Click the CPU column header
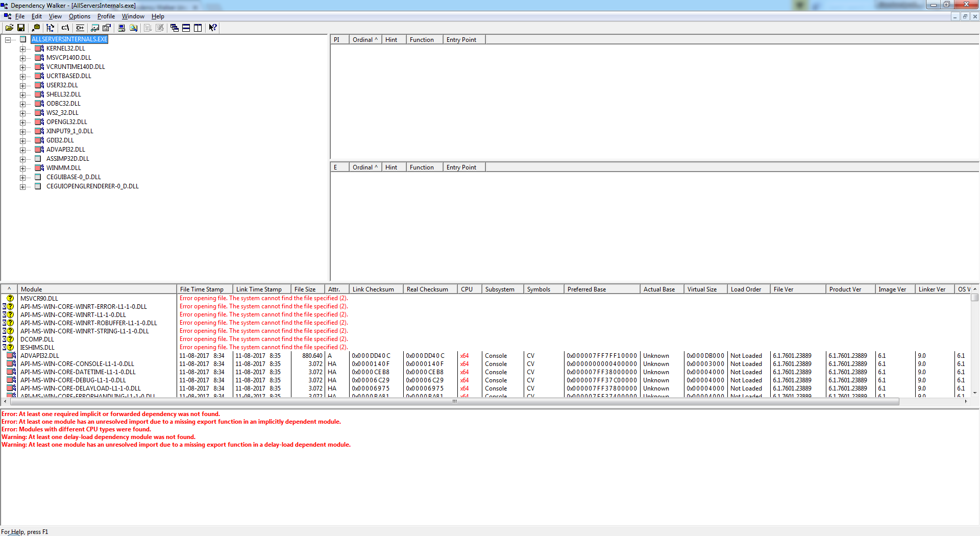This screenshot has width=980, height=536. (x=467, y=289)
